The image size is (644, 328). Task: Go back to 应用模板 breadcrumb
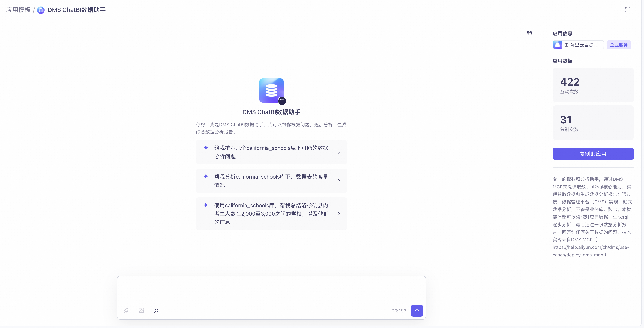click(x=18, y=10)
